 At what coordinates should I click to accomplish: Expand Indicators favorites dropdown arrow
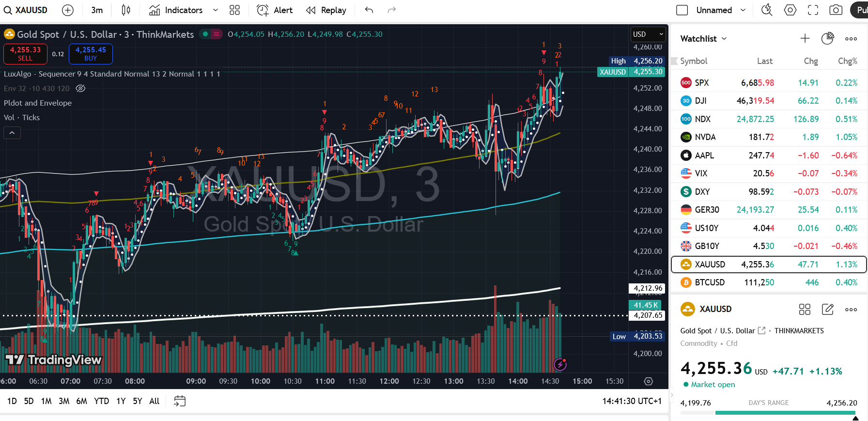coord(216,10)
